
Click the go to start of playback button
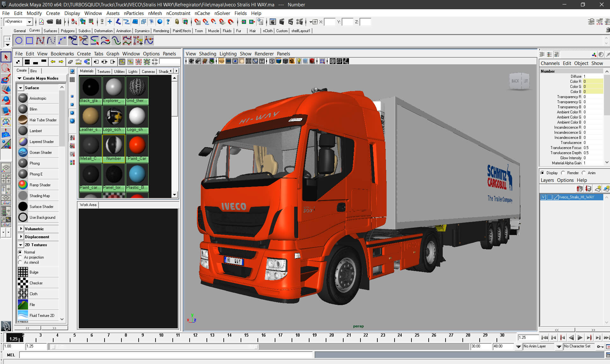pyautogui.click(x=545, y=338)
